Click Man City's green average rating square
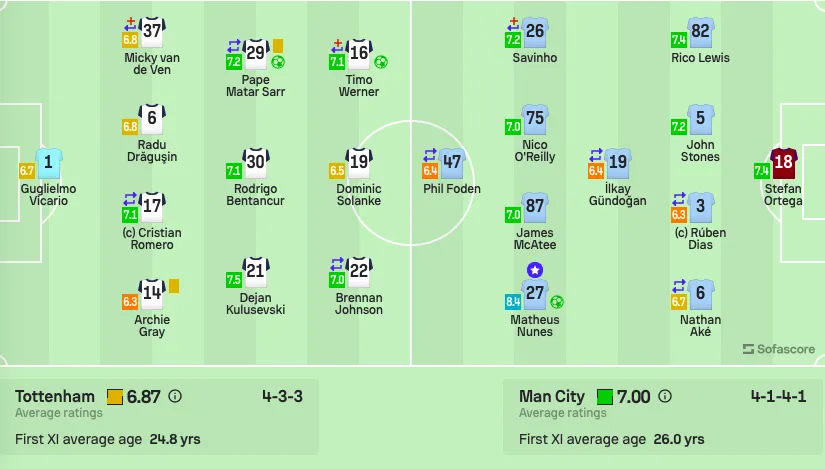The width and height of the screenshot is (825, 469). click(x=605, y=396)
